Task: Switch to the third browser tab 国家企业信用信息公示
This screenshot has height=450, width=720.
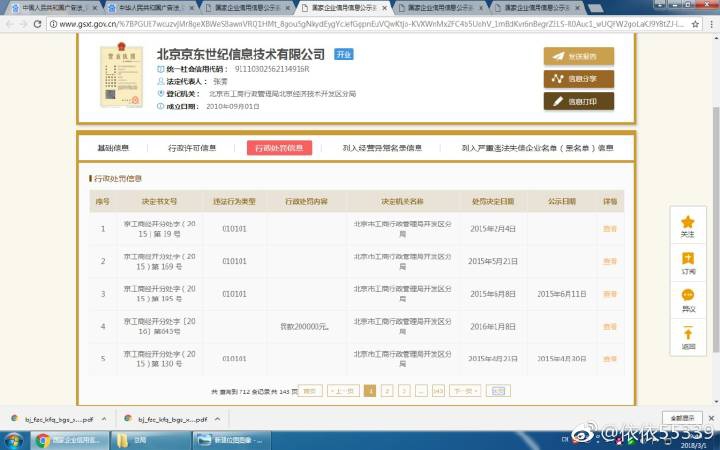Action: pyautogui.click(x=247, y=8)
